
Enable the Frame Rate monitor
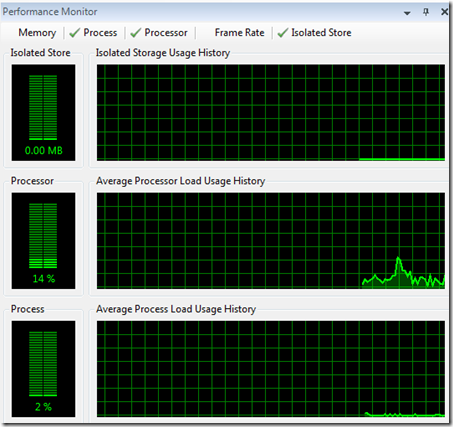239,33
